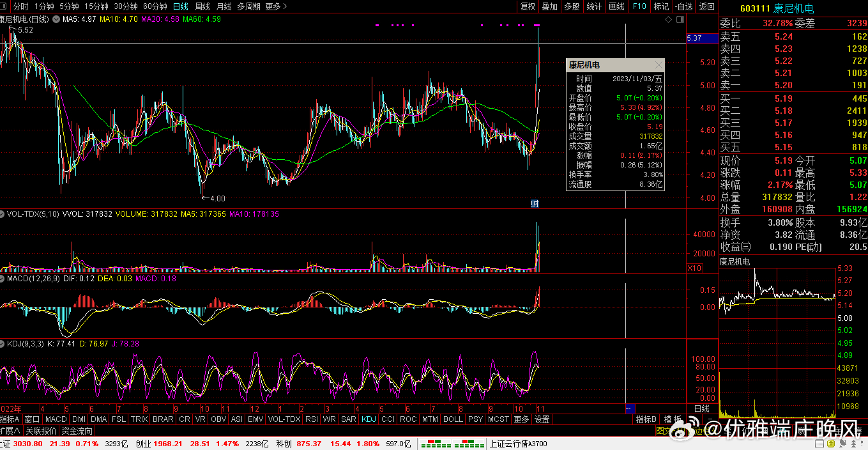
Task: Toggle the panel layout icon near the price axis
Action: click(x=679, y=20)
